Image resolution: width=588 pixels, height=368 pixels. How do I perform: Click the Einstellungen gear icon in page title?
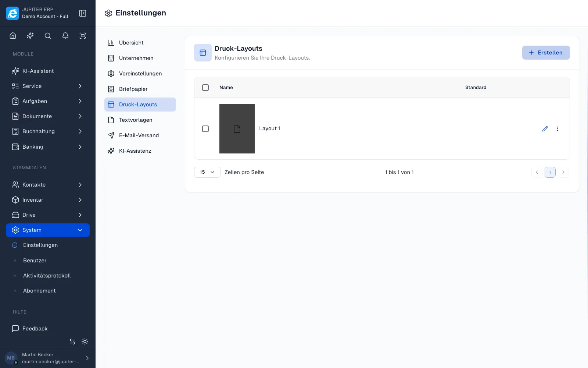coord(108,13)
